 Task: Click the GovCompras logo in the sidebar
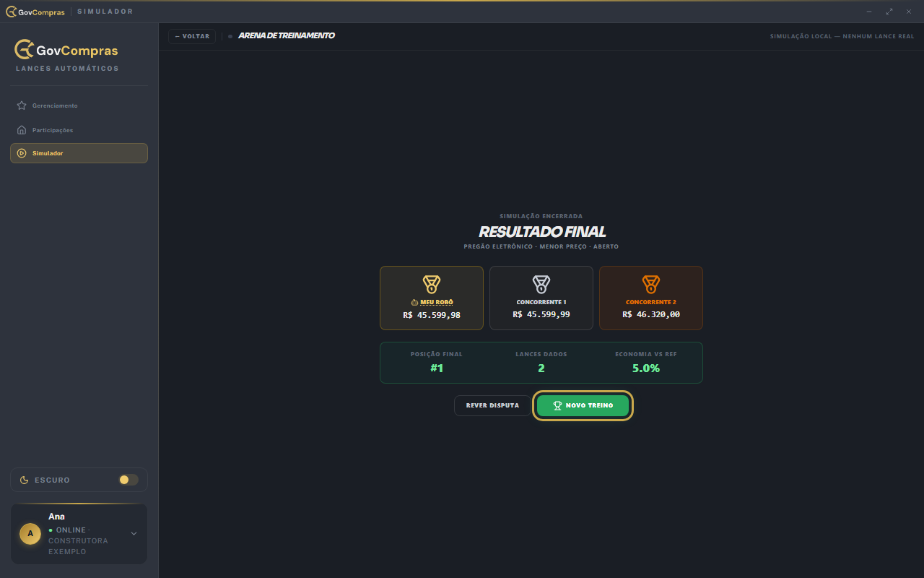tap(66, 50)
